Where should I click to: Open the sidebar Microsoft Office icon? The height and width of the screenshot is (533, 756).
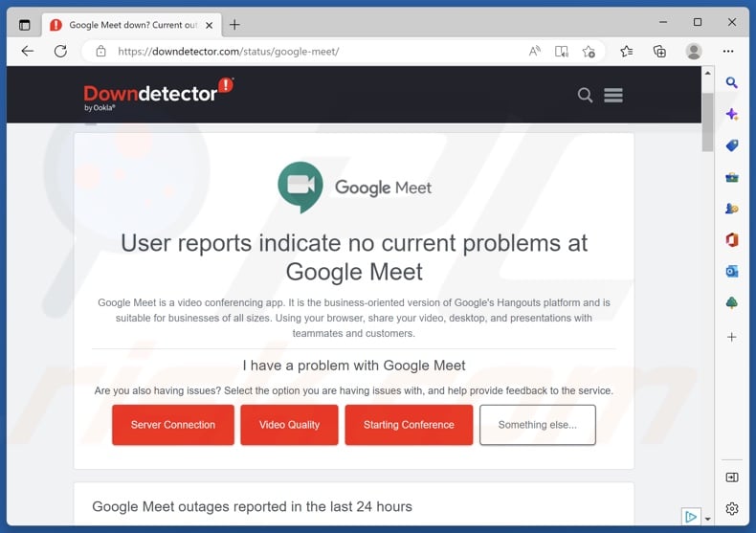pos(732,239)
